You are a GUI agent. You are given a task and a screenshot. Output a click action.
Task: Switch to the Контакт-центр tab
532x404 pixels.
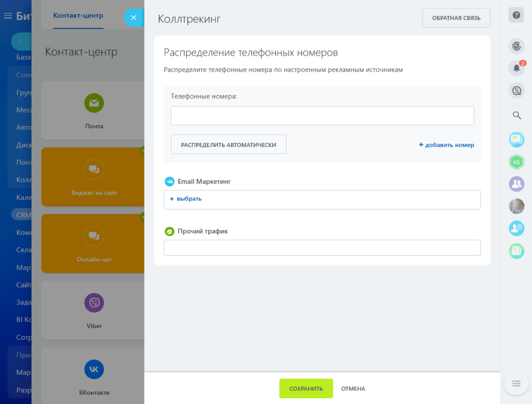pos(77,16)
